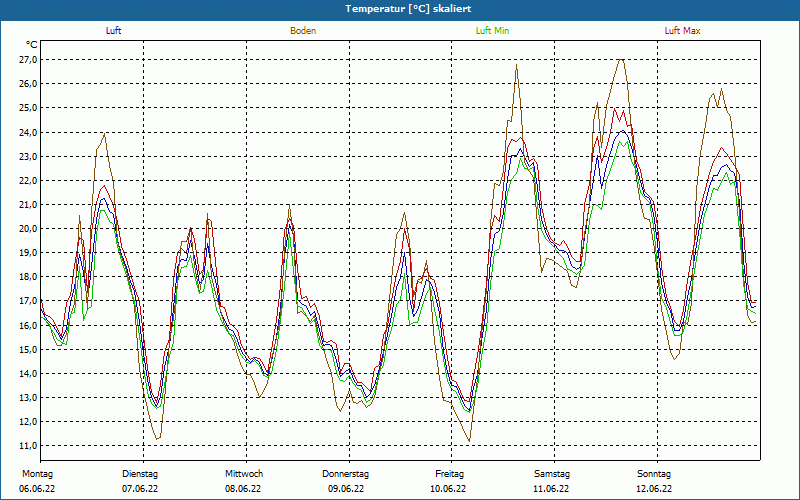Click the Luft legend label

tap(114, 31)
